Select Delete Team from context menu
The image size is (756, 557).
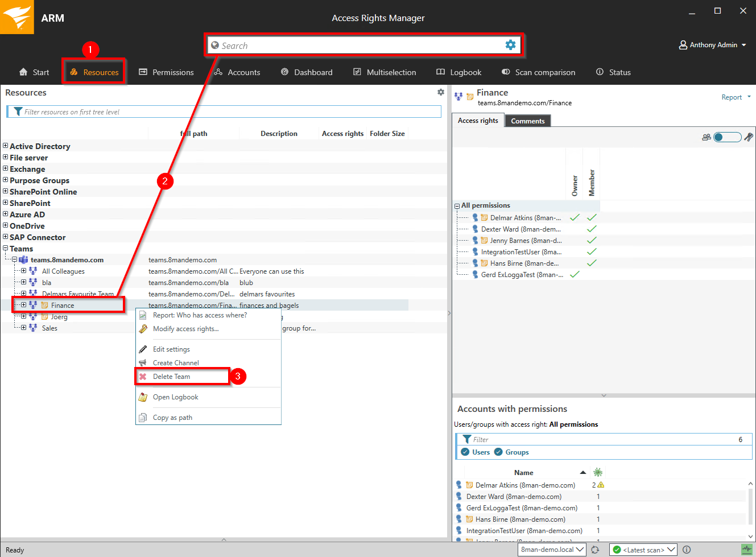point(171,377)
